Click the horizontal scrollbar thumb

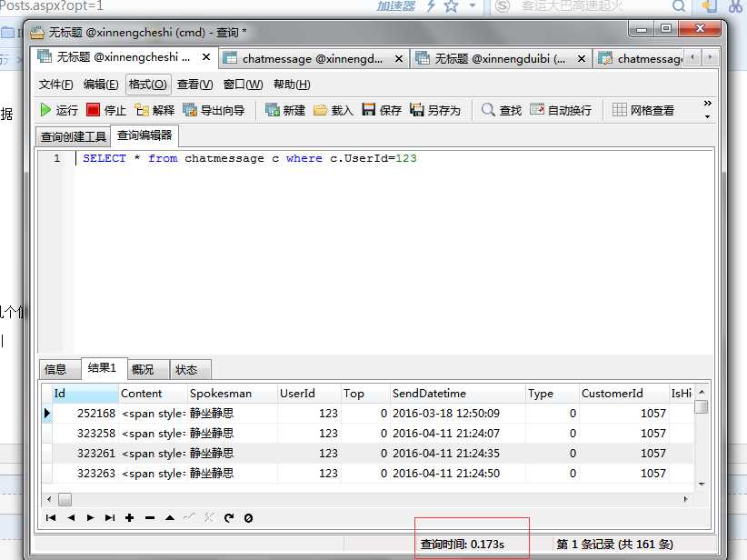click(65, 499)
